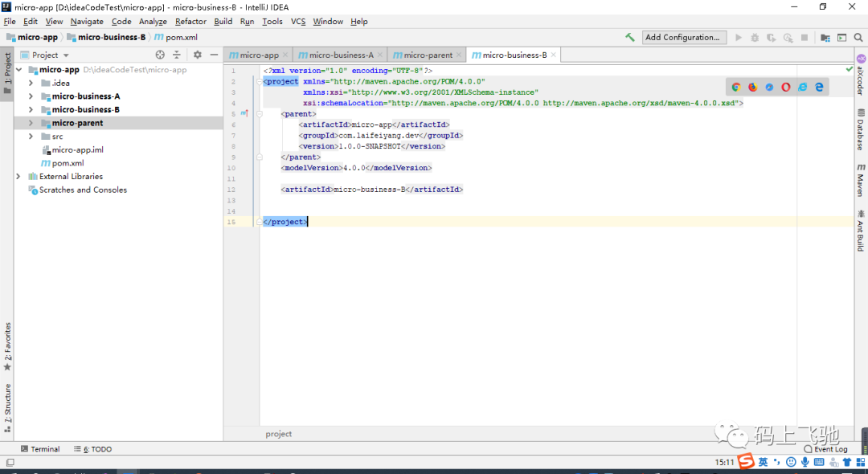The image size is (868, 474).
Task: Toggle the Ant Build side panel
Action: (x=861, y=231)
